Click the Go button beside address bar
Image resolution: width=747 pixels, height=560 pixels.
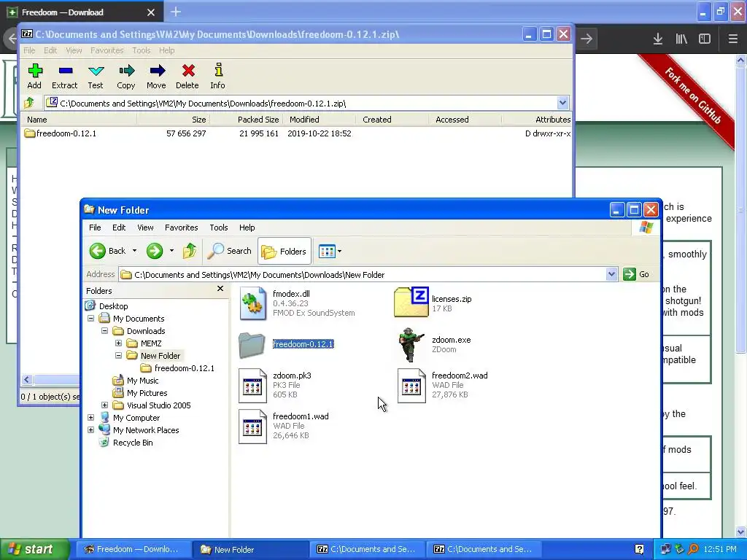tap(636, 274)
